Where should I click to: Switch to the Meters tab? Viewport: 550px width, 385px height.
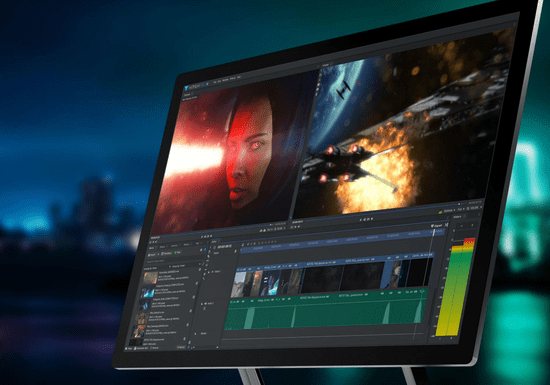(457, 217)
